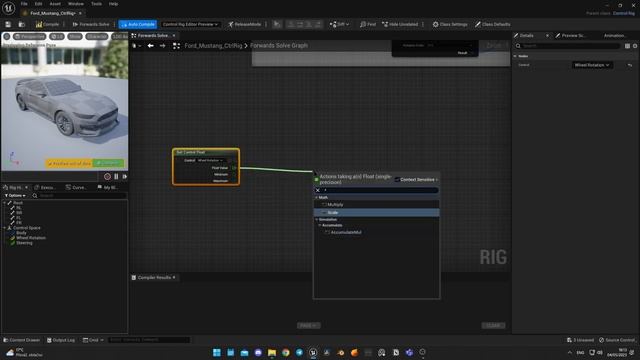The height and width of the screenshot is (360, 640).
Task: Open the Tools menu
Action: (x=96, y=4)
